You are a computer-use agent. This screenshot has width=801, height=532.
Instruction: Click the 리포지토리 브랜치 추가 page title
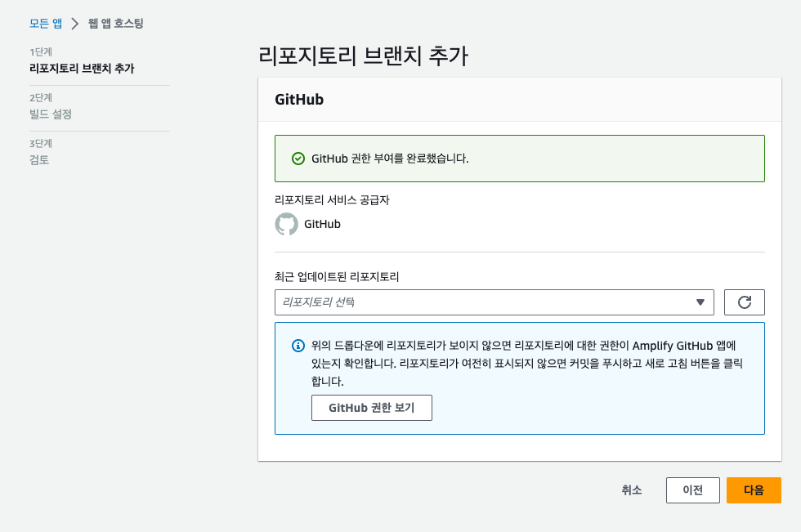pos(363,56)
